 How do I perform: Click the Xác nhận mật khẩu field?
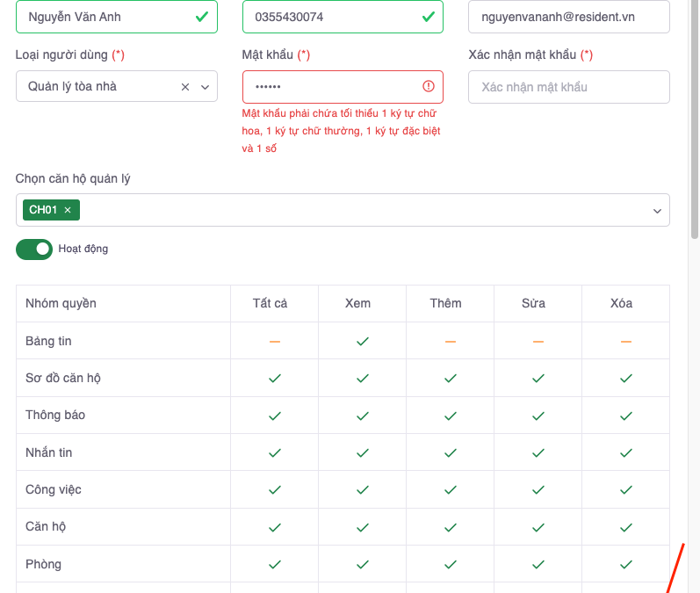(x=568, y=87)
